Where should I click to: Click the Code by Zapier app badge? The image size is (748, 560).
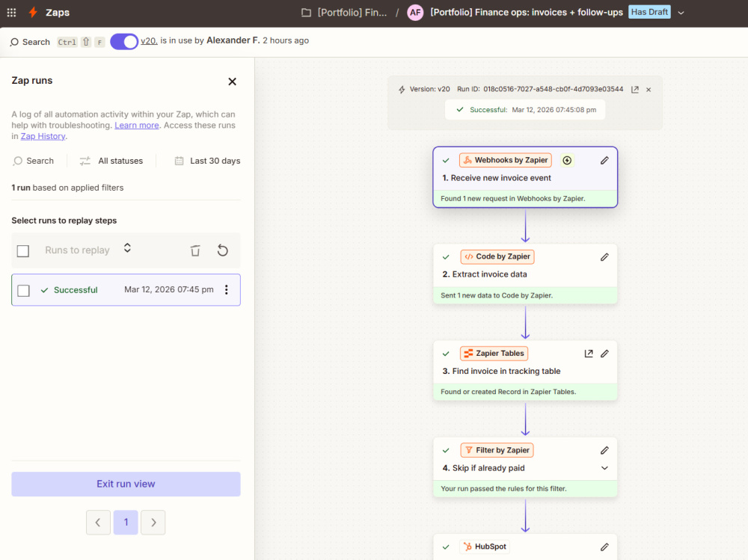tap(497, 256)
